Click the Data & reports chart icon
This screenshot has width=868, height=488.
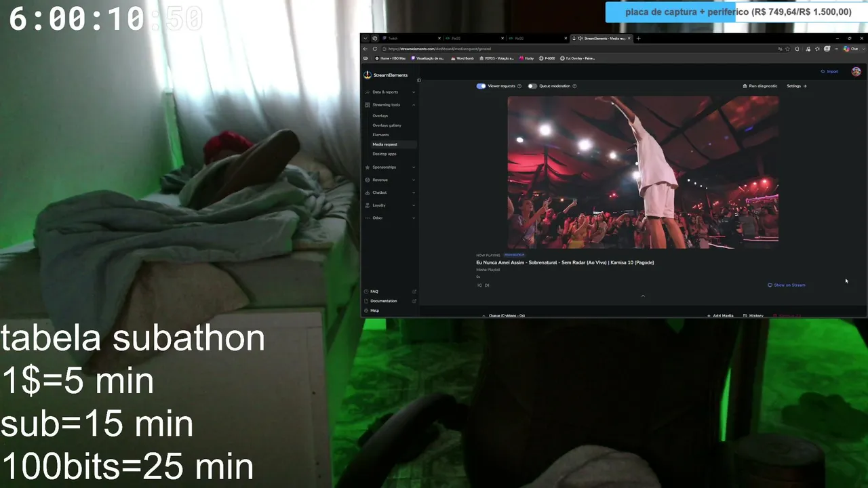368,92
